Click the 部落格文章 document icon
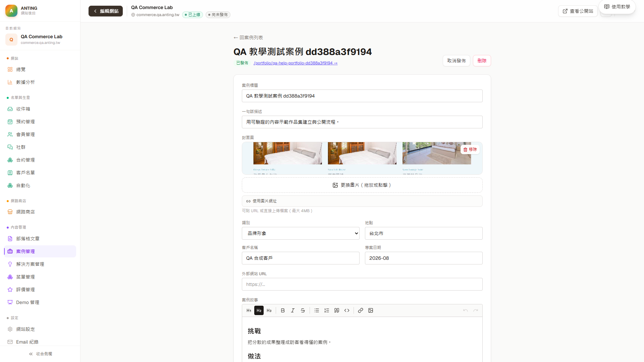Image resolution: width=644 pixels, height=362 pixels. pos(10,239)
